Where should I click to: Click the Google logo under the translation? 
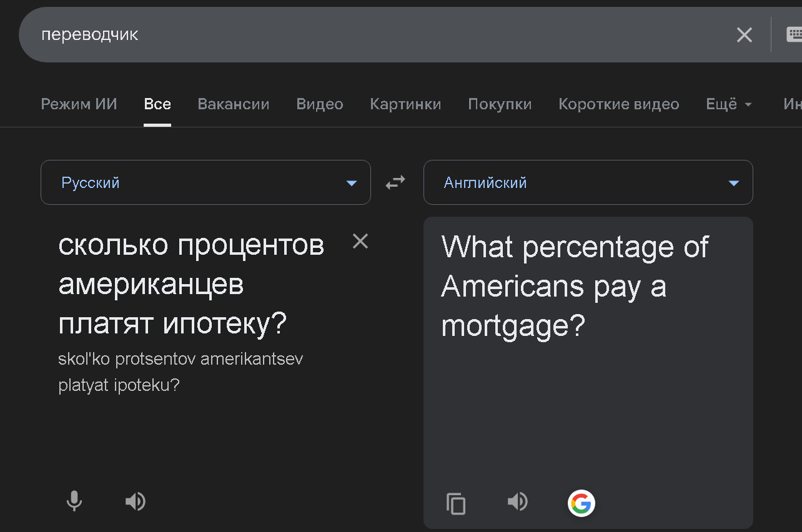(581, 503)
